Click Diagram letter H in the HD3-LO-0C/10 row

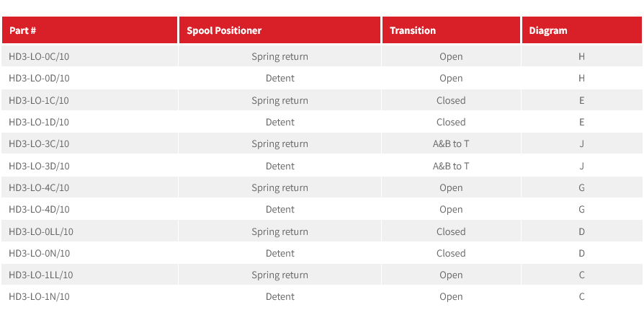(581, 56)
